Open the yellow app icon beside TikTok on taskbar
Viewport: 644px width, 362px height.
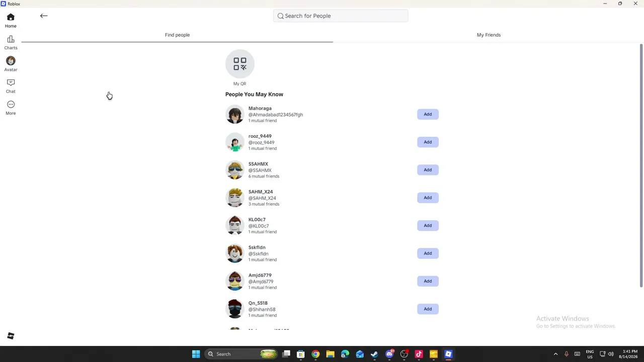click(x=434, y=354)
